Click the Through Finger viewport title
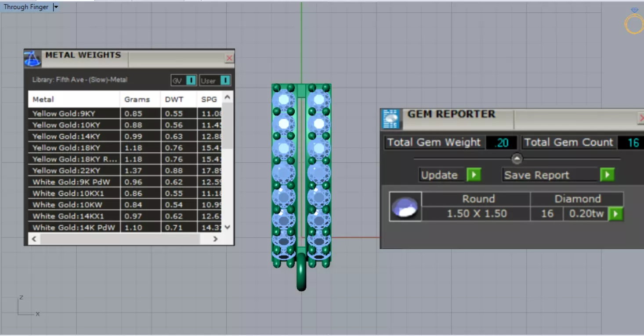The width and height of the screenshot is (644, 336). (26, 7)
